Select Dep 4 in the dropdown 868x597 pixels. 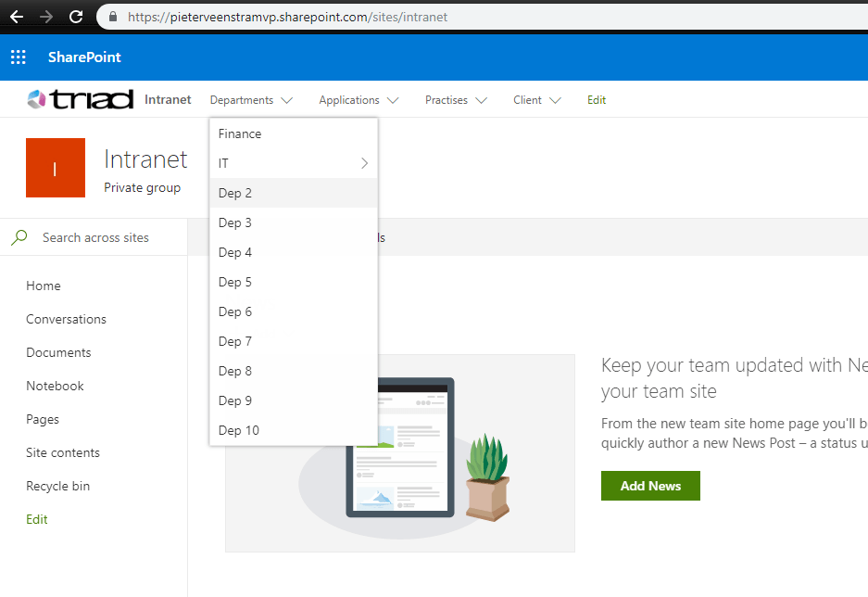[294, 252]
